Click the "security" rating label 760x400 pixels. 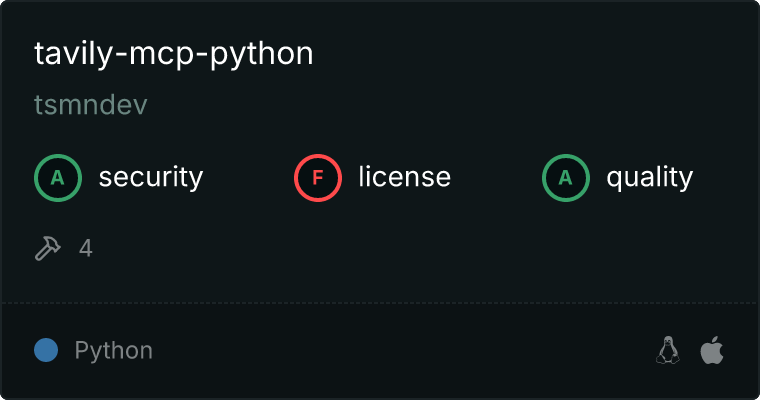(x=151, y=178)
